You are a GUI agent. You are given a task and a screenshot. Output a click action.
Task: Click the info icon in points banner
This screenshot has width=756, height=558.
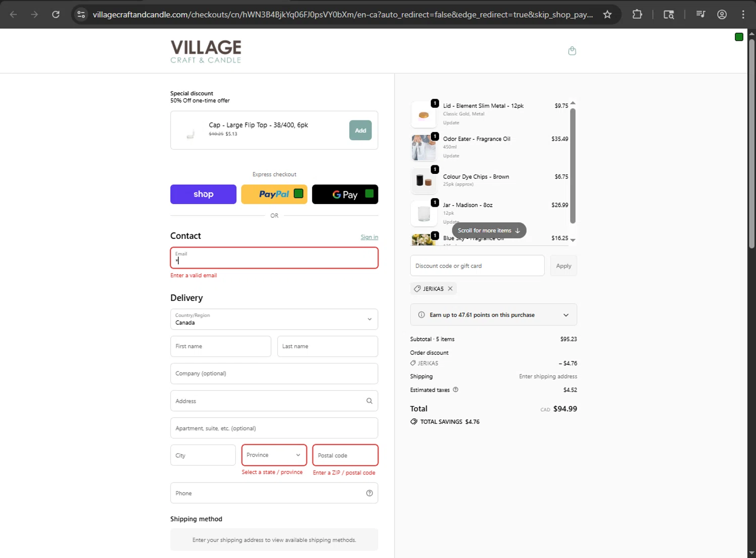tap(421, 315)
